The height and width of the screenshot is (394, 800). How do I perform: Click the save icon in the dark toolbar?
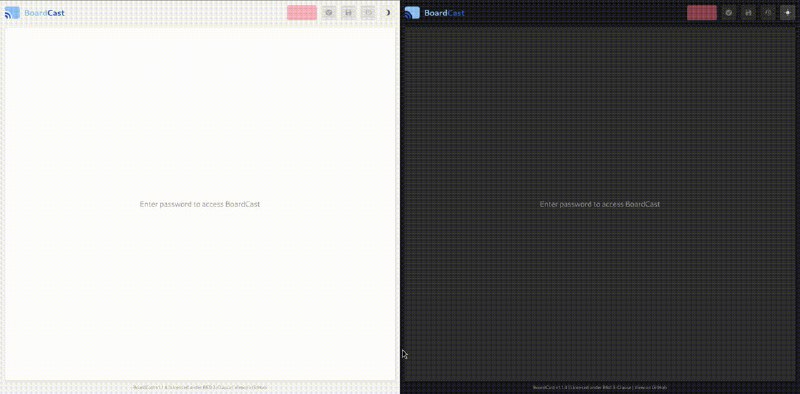tap(748, 13)
